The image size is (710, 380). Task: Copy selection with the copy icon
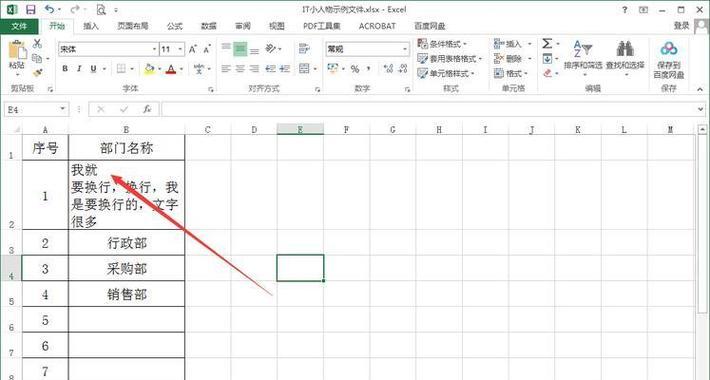(x=37, y=58)
